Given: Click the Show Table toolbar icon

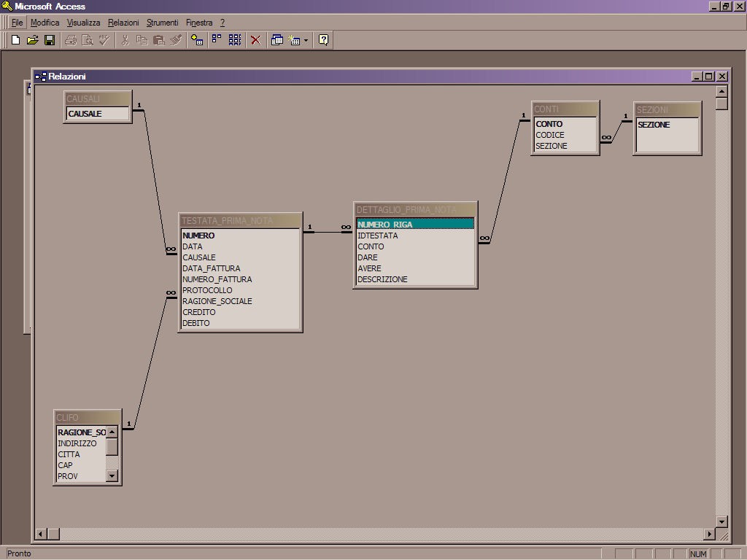Looking at the screenshot, I should click(x=197, y=40).
